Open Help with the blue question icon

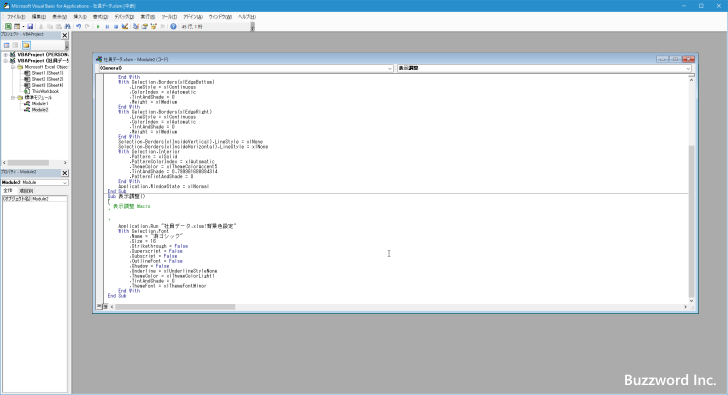tap(173, 26)
